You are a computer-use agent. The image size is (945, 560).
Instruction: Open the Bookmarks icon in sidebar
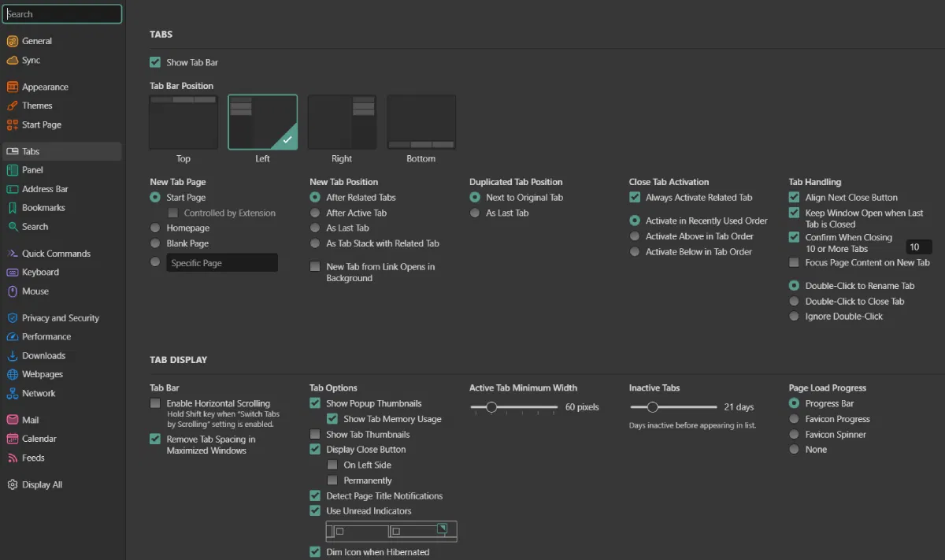click(13, 208)
